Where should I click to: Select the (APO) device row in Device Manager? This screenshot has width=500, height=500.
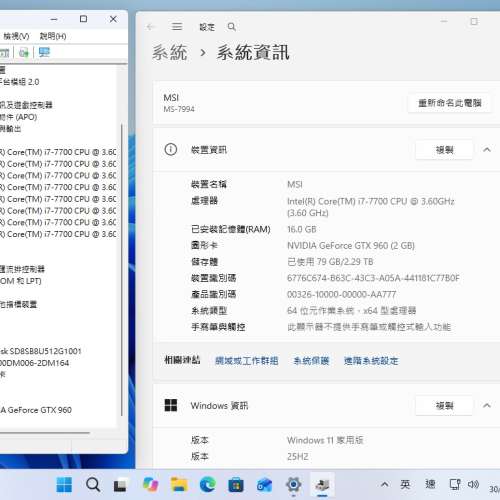(18, 117)
